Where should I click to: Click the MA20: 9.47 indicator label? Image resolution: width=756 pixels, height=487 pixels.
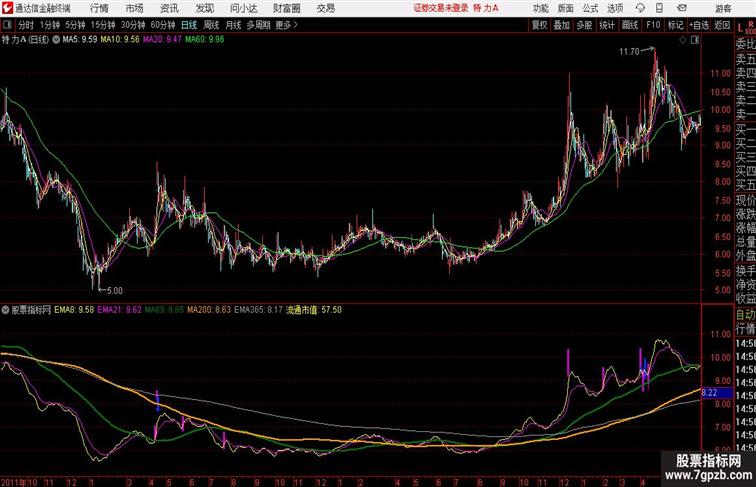coord(162,40)
